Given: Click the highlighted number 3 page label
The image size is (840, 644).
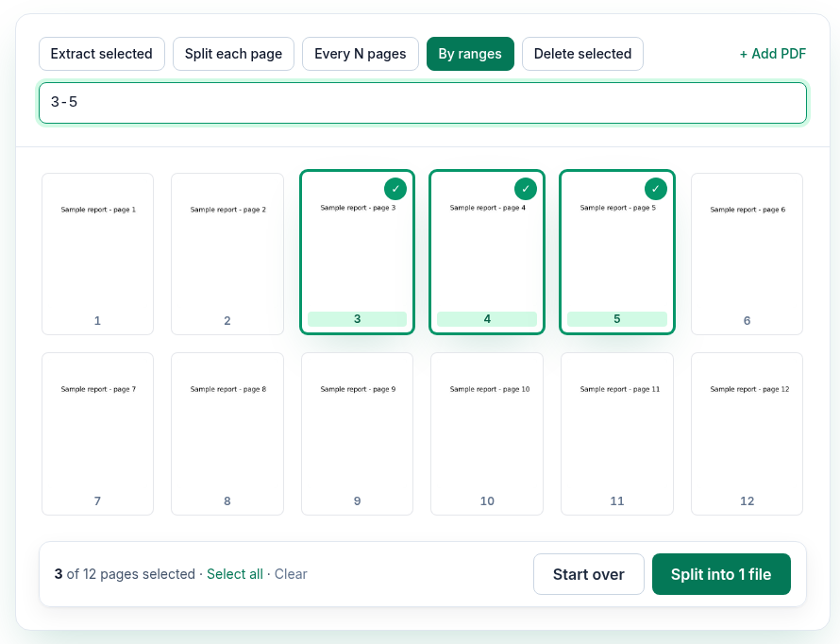Looking at the screenshot, I should (358, 319).
